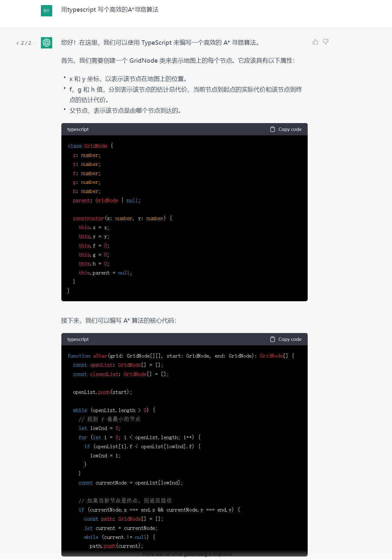Click the line 'class GridNode {'
Viewport: 392px width, 560px height.
90,146
